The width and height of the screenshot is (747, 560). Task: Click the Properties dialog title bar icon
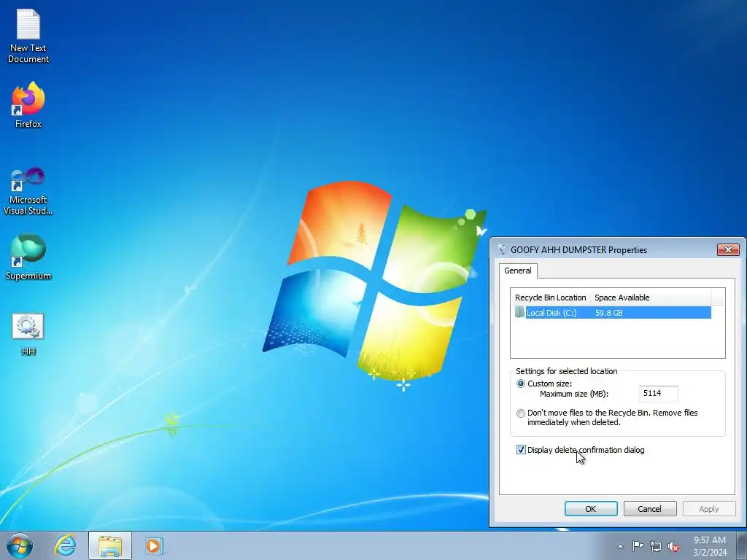pyautogui.click(x=502, y=249)
